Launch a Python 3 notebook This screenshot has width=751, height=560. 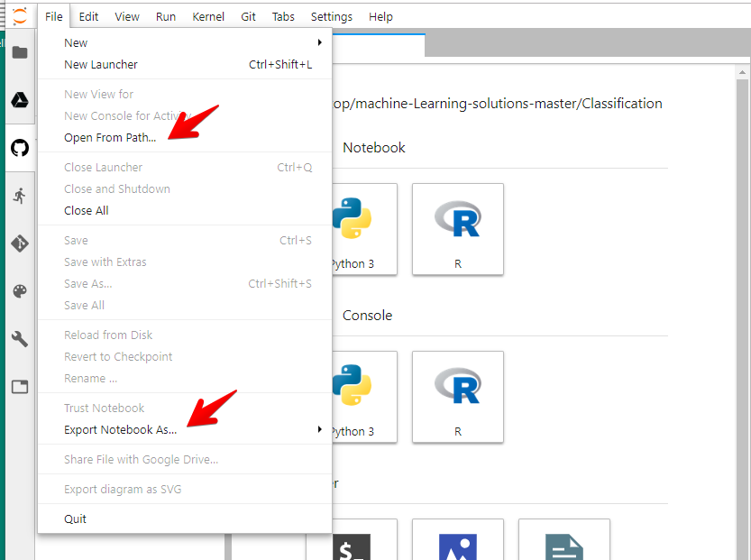tap(364, 229)
